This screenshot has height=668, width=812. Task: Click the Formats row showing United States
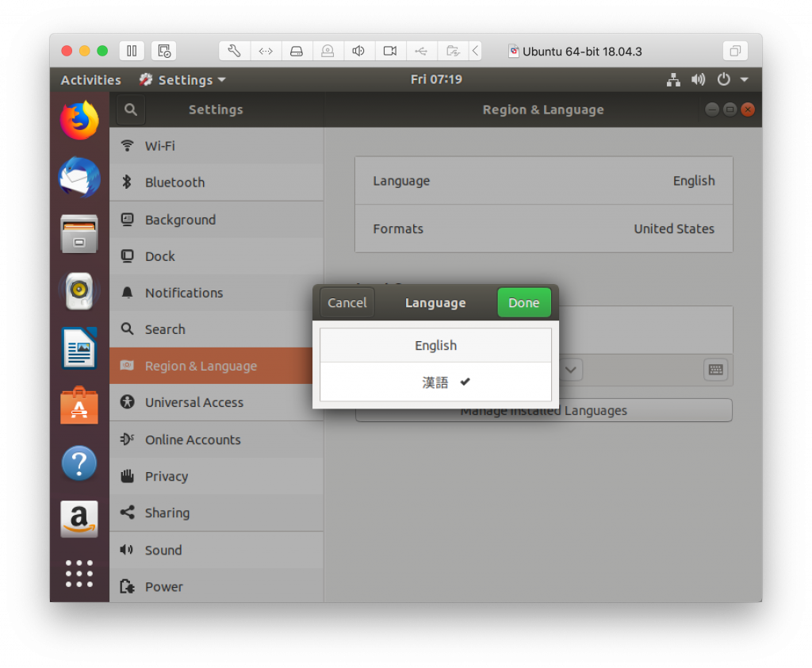[x=544, y=228]
